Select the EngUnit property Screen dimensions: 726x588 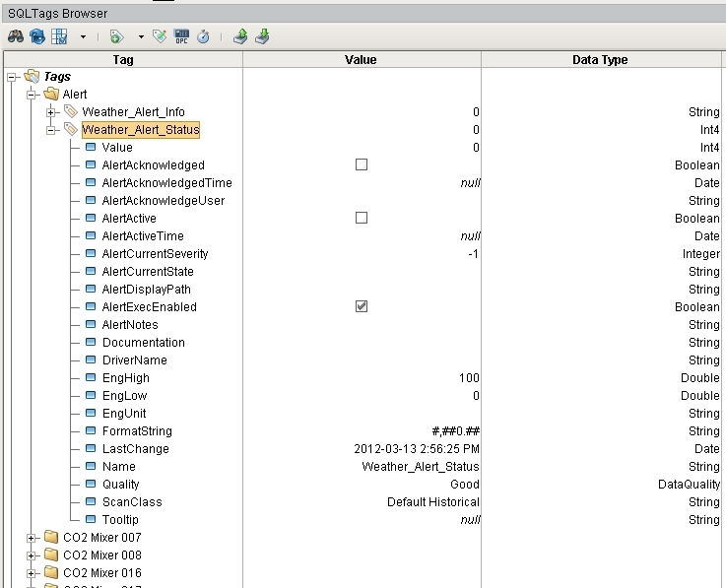(x=124, y=414)
